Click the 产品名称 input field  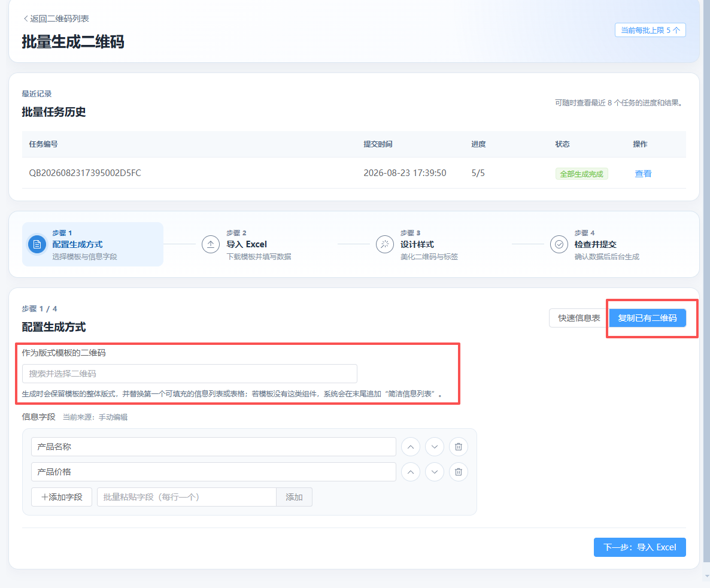(214, 447)
